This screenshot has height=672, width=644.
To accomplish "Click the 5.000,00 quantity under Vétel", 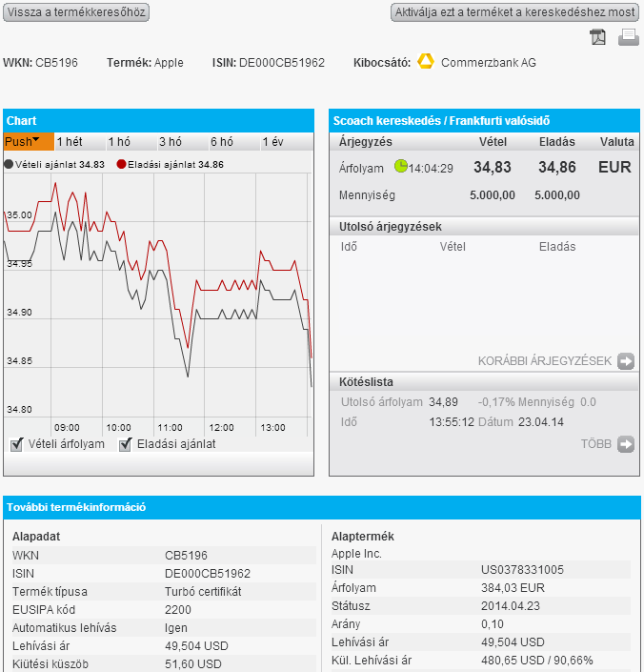I will 493,195.
